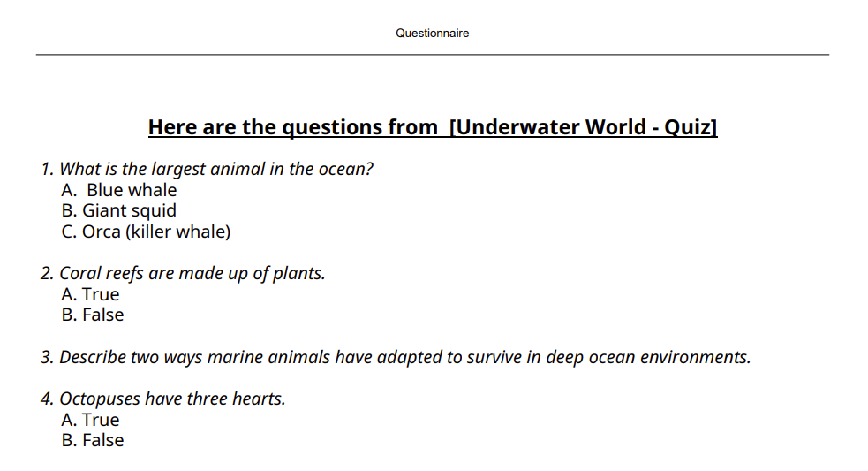Choose answer C. Orca (killer whale)
Screen dimensions: 868x471
pyautogui.click(x=146, y=232)
